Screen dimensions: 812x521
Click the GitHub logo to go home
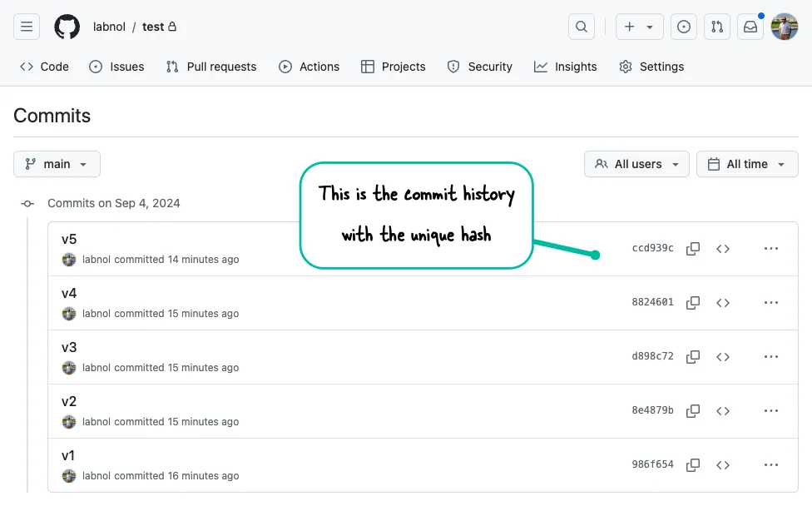point(66,26)
